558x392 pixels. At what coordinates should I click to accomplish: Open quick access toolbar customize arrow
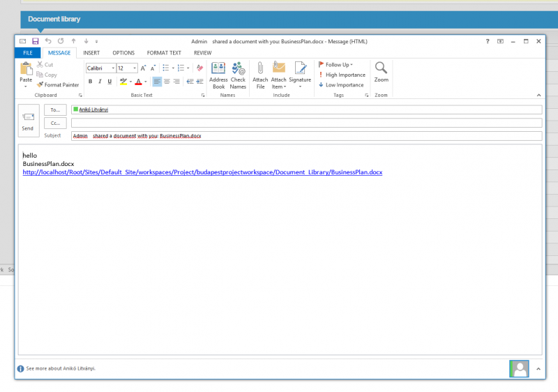(96, 42)
